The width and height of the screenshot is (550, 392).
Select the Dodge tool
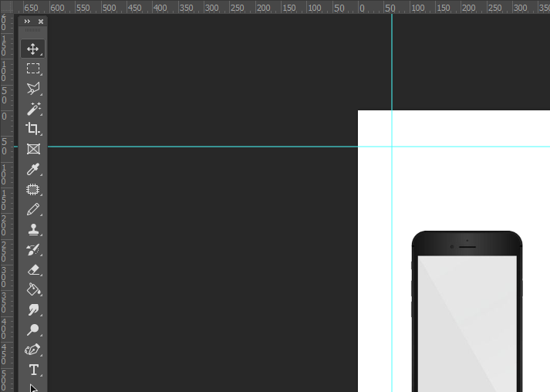point(33,330)
